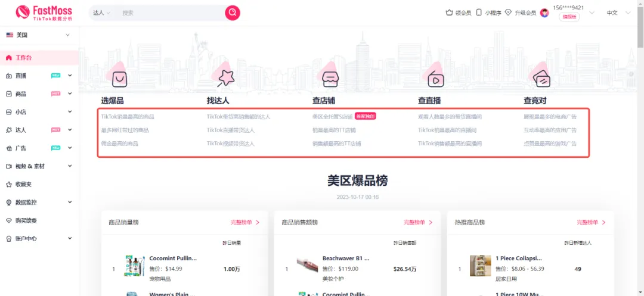Image resolution: width=644 pixels, height=296 pixels.
Task: Open the 中文 language dropdown
Action: [x=618, y=13]
